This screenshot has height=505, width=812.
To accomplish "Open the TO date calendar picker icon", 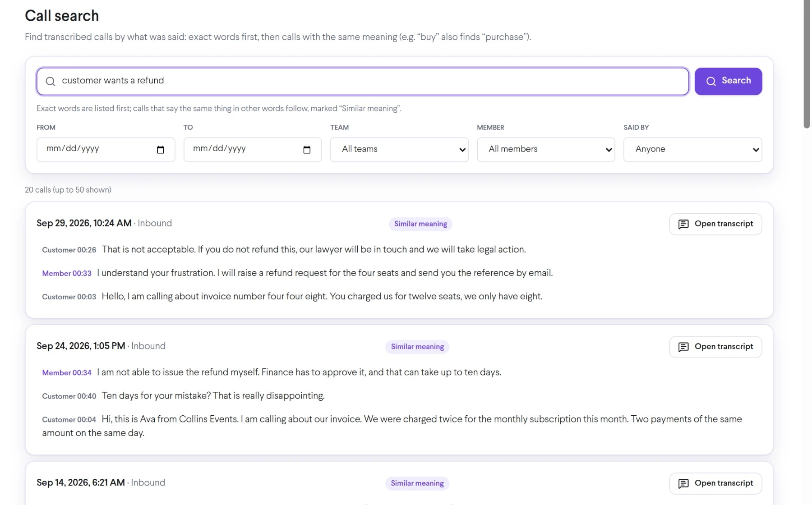I will tap(307, 150).
